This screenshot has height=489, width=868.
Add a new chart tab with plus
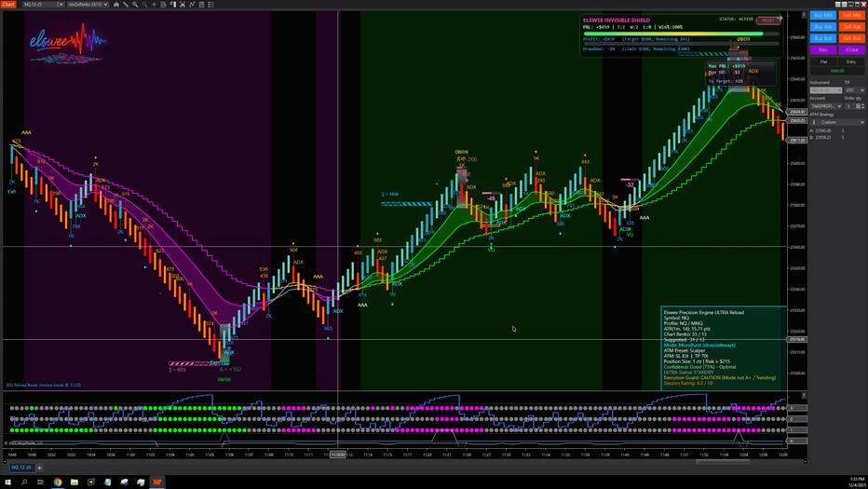(x=39, y=468)
